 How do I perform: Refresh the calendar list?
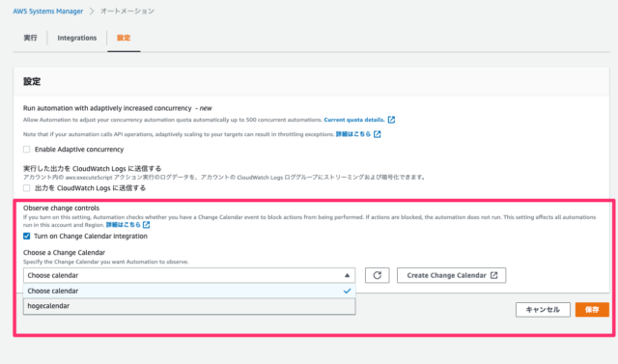378,275
